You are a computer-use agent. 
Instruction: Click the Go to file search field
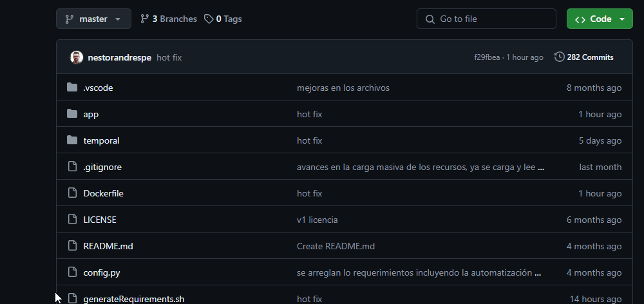486,19
